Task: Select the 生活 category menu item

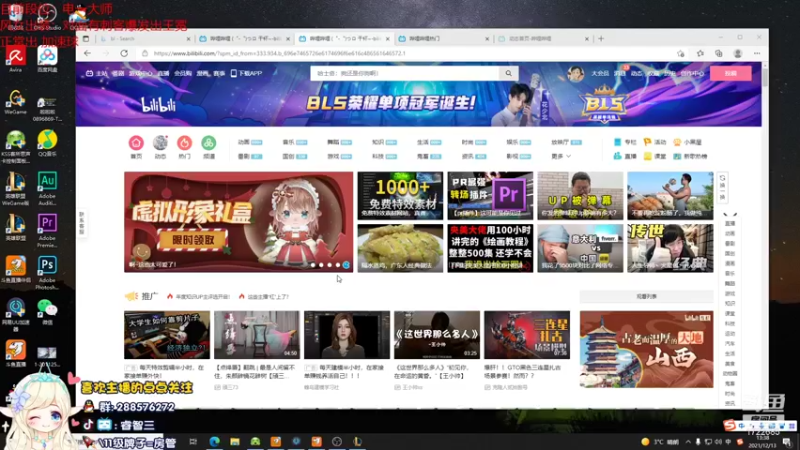Action: pyautogui.click(x=429, y=142)
